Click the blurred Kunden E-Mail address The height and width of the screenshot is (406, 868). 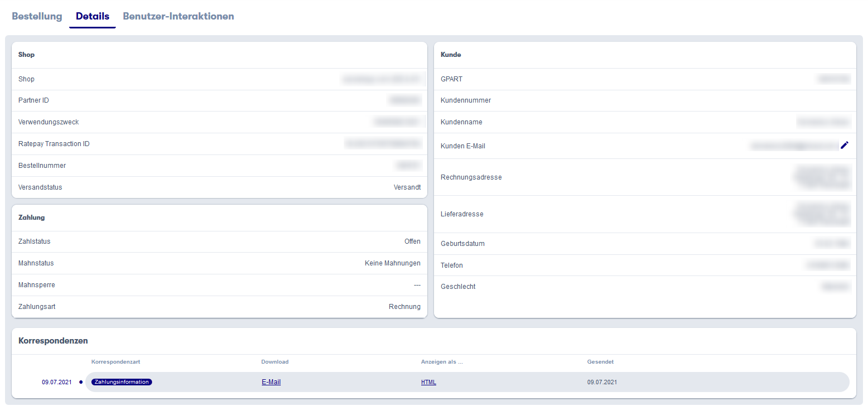793,146
